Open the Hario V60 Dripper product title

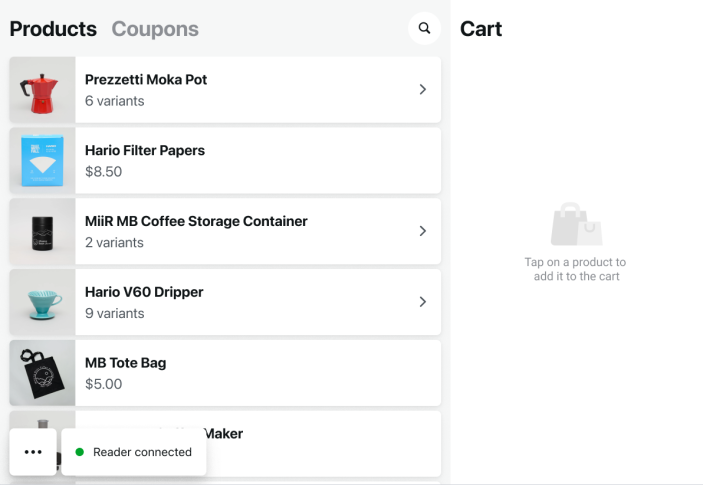coord(144,292)
